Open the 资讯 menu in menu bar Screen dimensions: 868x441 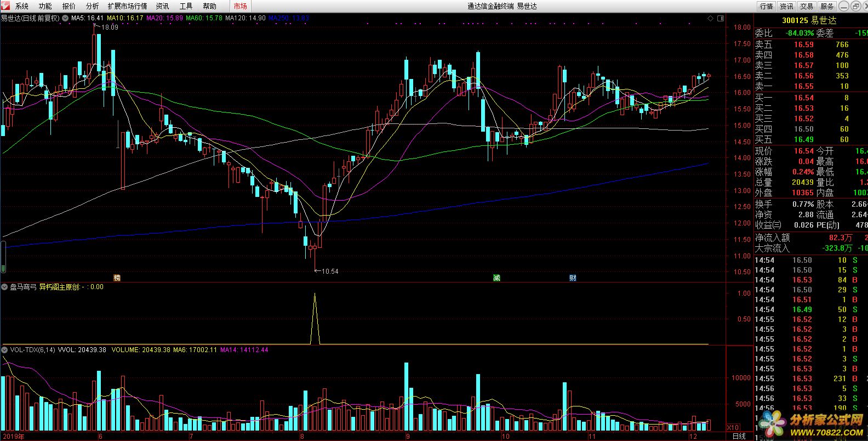(x=162, y=6)
